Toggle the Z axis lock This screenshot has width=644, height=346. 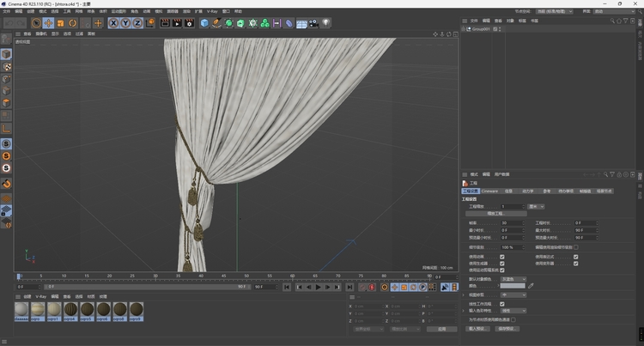click(x=137, y=23)
